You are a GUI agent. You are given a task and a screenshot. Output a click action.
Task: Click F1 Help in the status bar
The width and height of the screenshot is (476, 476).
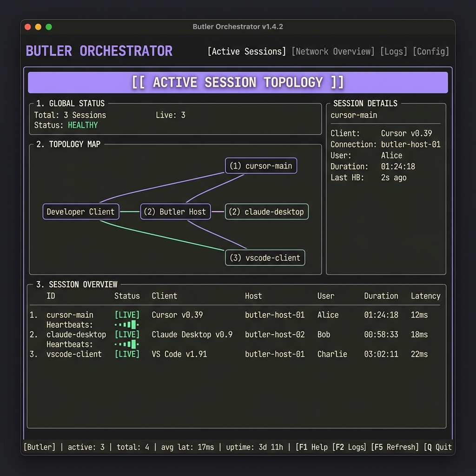tap(311, 447)
